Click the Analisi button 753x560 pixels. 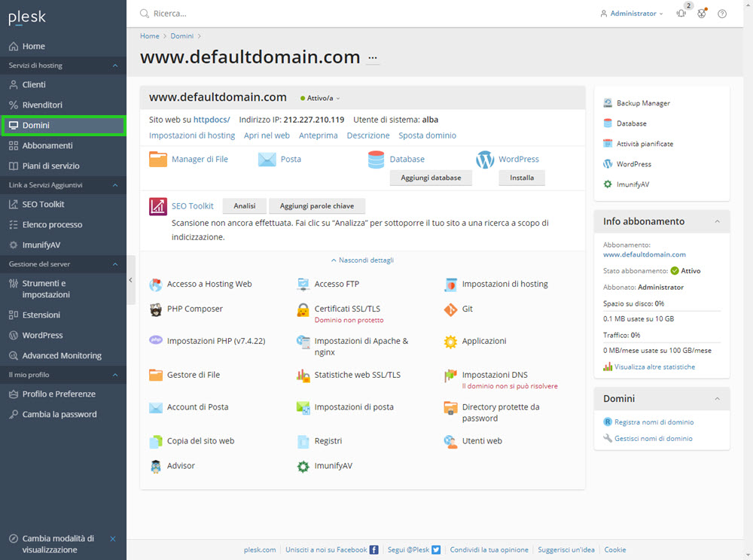[x=245, y=206]
